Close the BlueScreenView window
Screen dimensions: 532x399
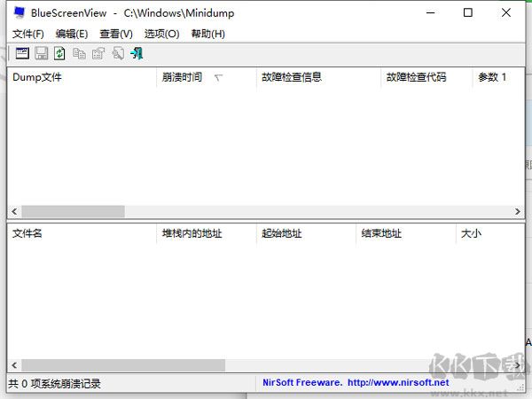point(506,13)
